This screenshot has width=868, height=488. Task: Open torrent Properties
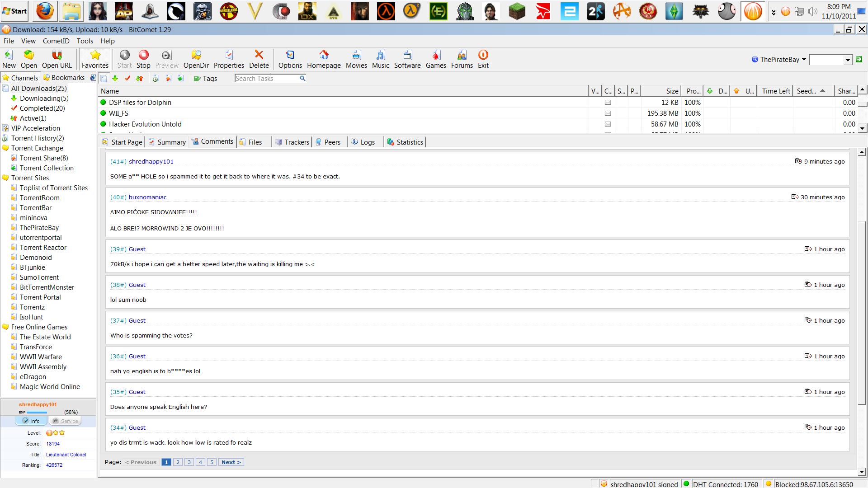click(x=229, y=59)
